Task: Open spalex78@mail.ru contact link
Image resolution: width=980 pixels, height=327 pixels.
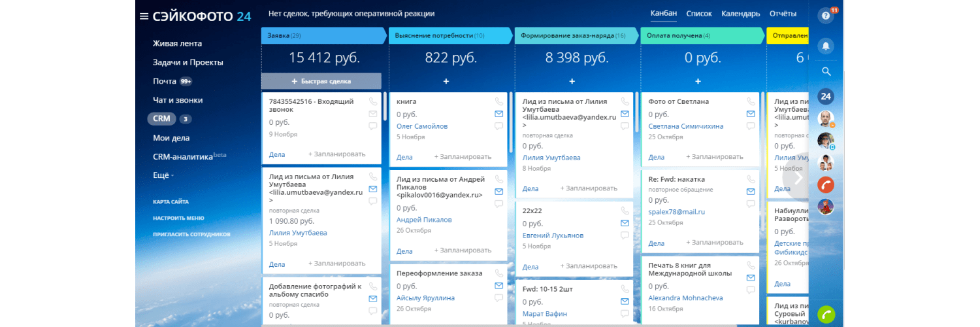Action: pos(677,212)
